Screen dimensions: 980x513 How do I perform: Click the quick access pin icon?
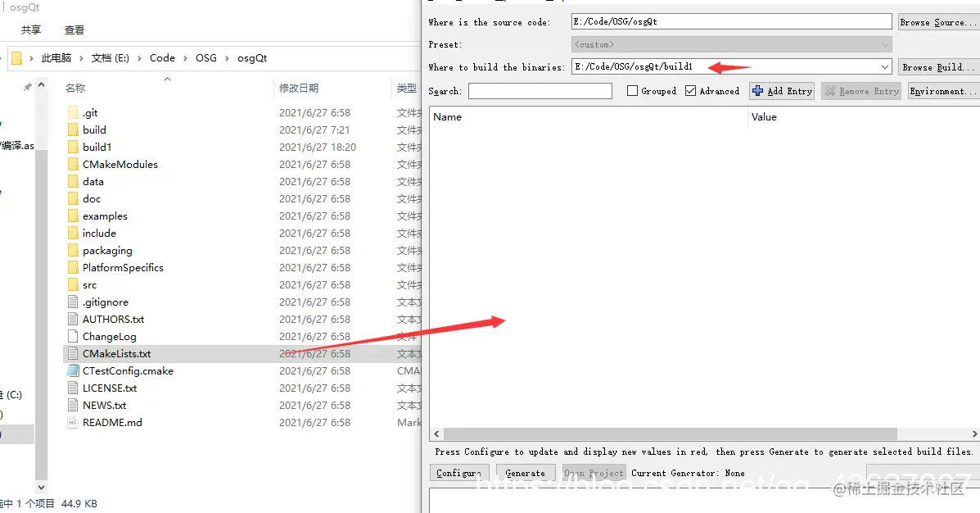click(27, 87)
